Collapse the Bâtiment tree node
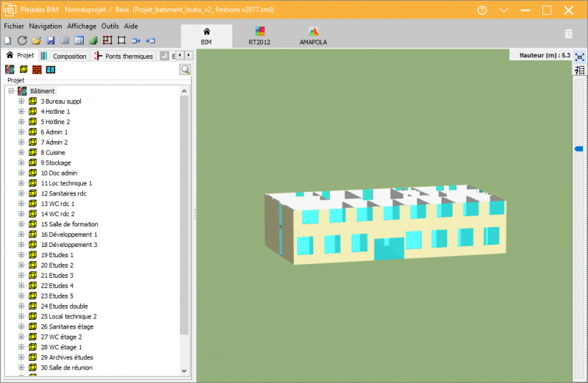 pyautogui.click(x=11, y=90)
